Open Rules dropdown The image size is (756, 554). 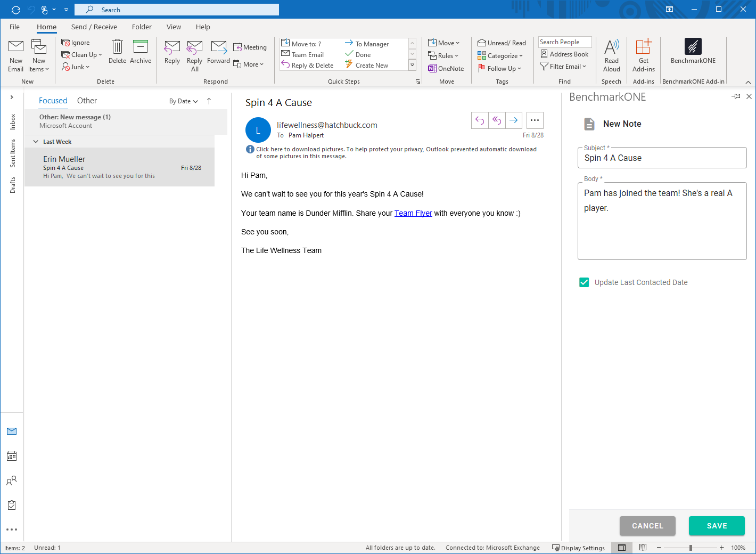coord(443,56)
